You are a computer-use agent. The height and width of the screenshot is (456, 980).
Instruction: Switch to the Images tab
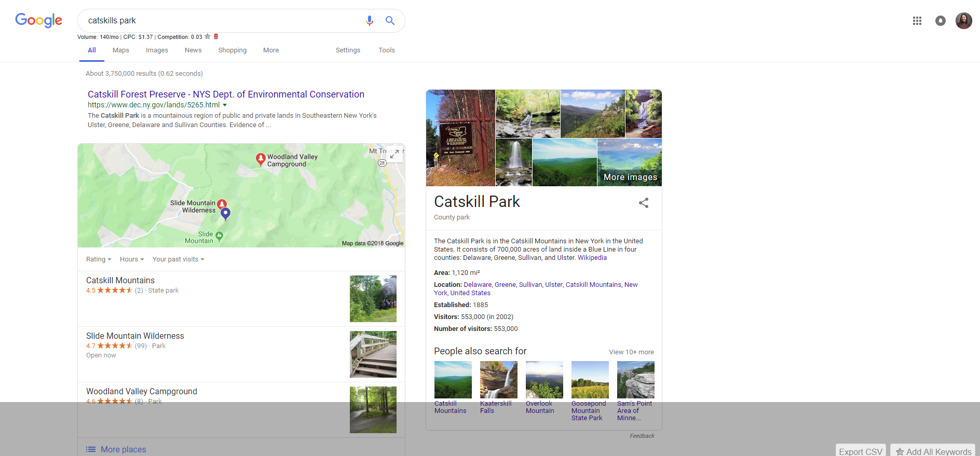pyautogui.click(x=157, y=50)
